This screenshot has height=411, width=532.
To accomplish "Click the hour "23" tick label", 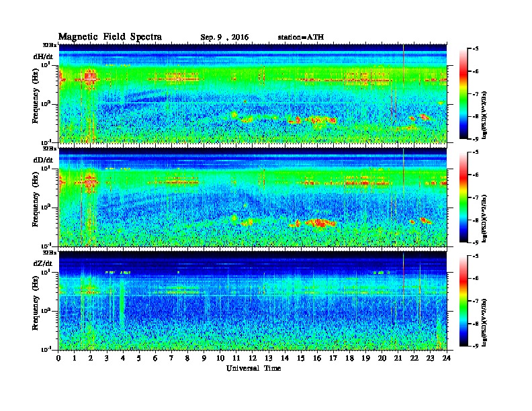I will [x=431, y=359].
